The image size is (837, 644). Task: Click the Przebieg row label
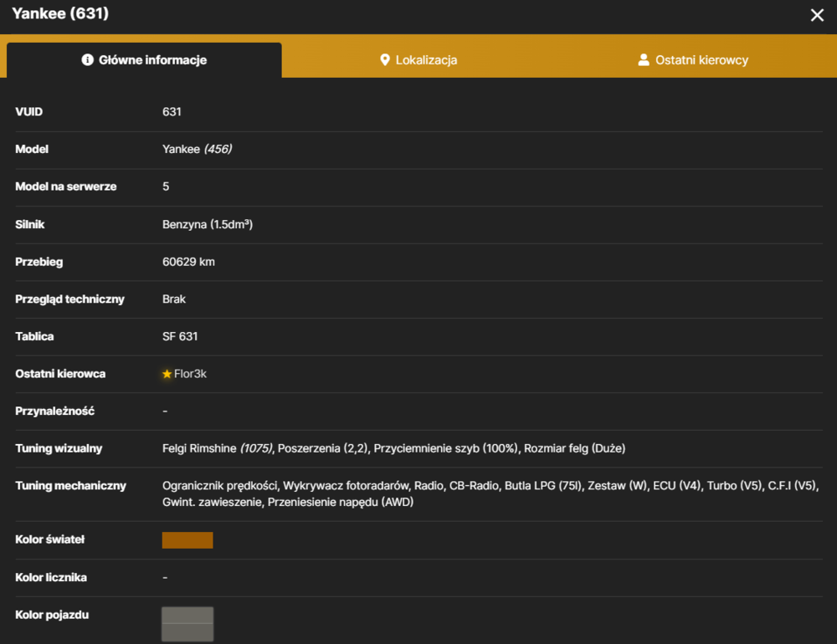[39, 262]
